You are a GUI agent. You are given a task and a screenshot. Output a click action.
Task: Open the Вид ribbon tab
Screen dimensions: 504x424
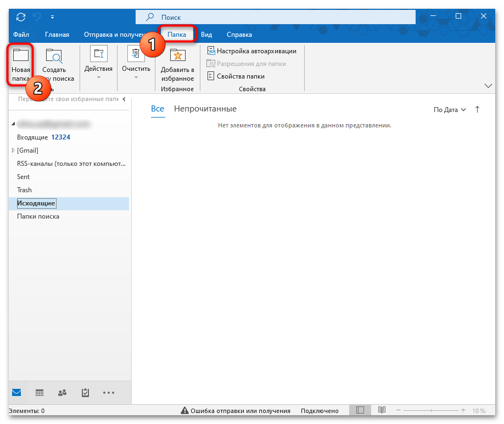(x=206, y=34)
